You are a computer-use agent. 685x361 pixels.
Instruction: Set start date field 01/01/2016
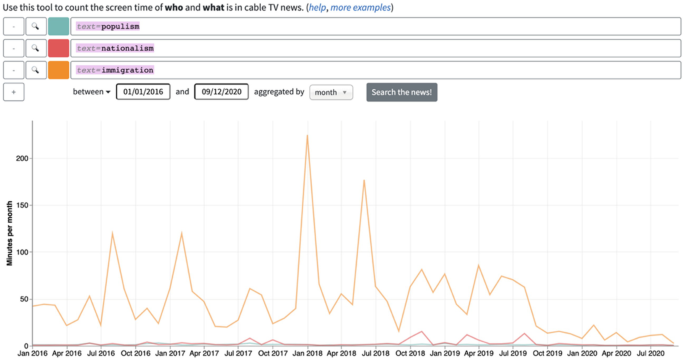(143, 92)
